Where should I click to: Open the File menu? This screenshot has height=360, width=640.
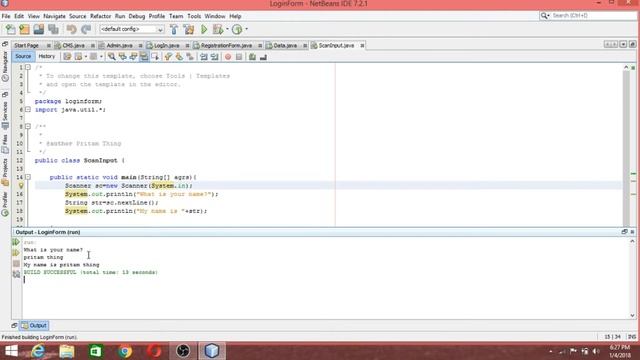(6, 16)
